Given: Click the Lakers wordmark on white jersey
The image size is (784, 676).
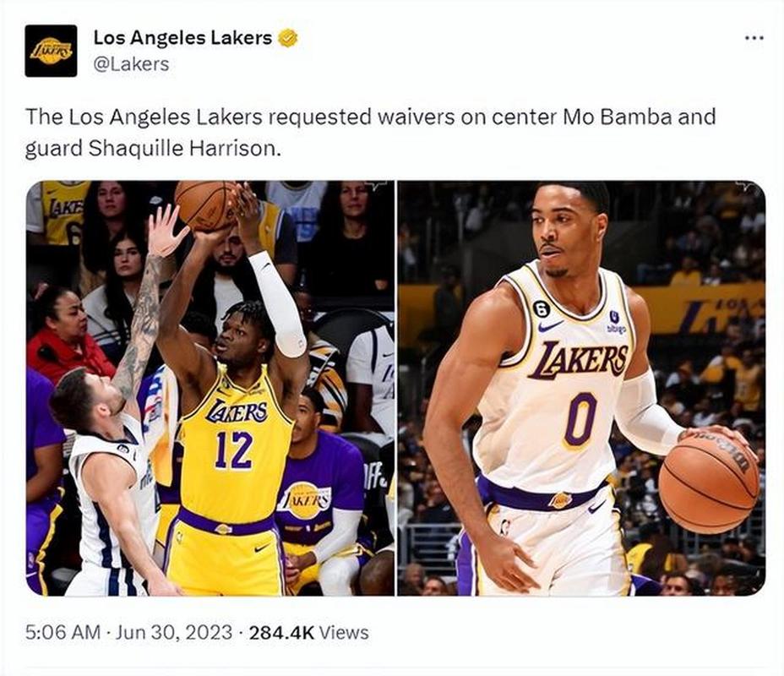Looking at the screenshot, I should pyautogui.click(x=579, y=359).
